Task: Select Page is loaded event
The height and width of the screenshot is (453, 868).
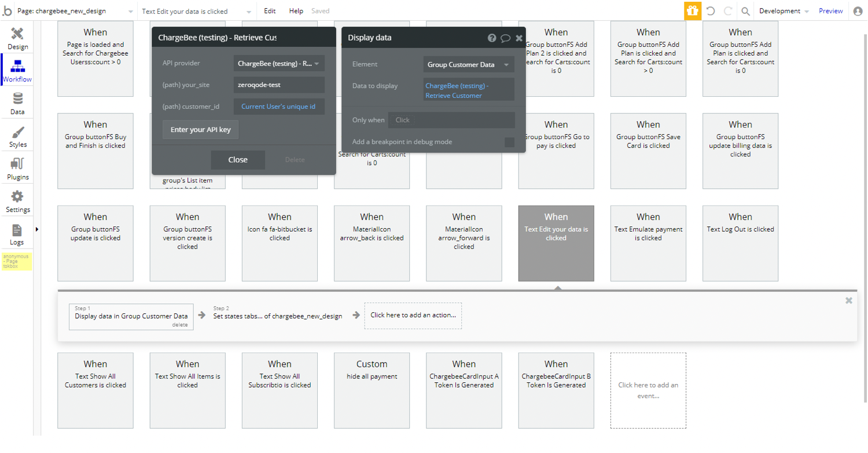Action: 95,59
